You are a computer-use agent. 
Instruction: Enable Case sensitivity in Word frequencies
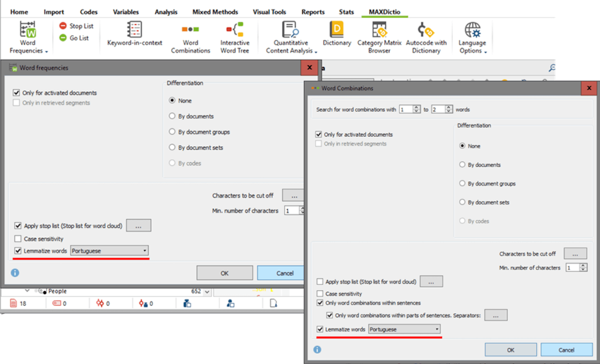pyautogui.click(x=18, y=239)
